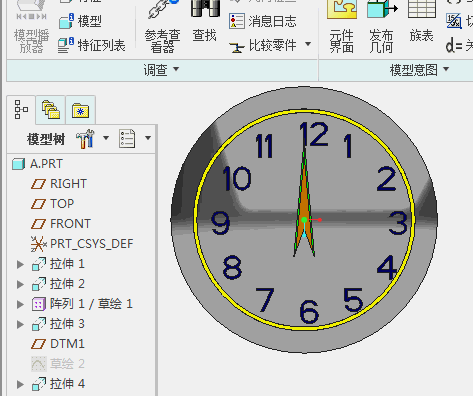Viewport: 473px width, 396px height.
Task: Click the 模型树 panel title
Action: point(46,139)
